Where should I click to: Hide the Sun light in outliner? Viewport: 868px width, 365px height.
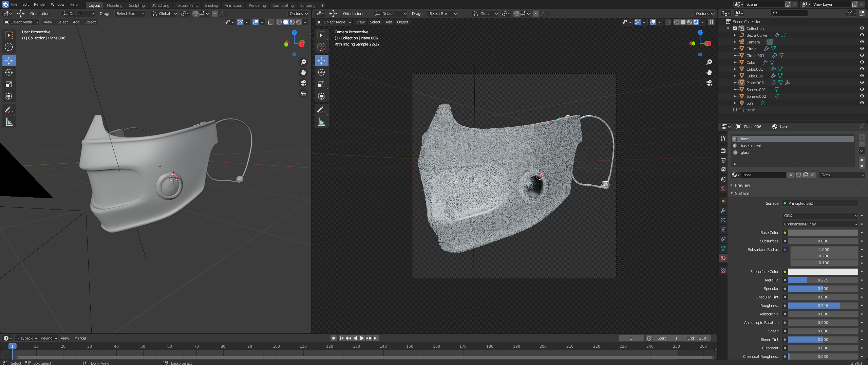(x=862, y=103)
